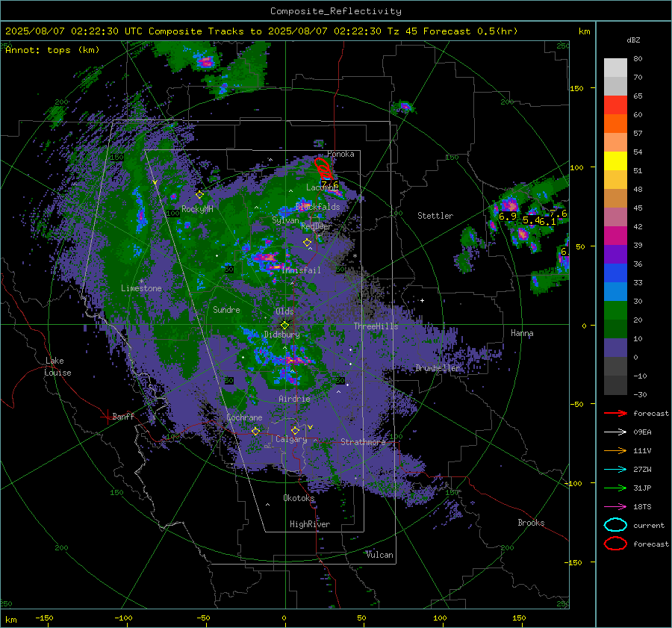Click the Calgary city label

coord(291,439)
